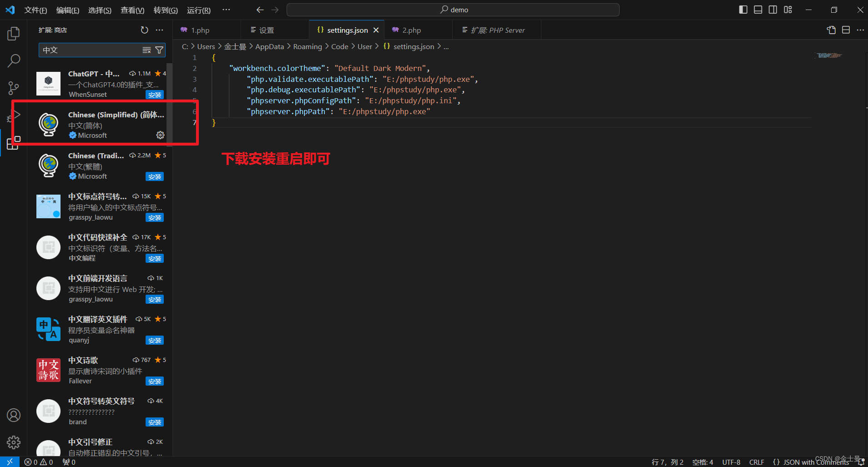
Task: Install the 中文诗歌 extension
Action: pos(155,382)
